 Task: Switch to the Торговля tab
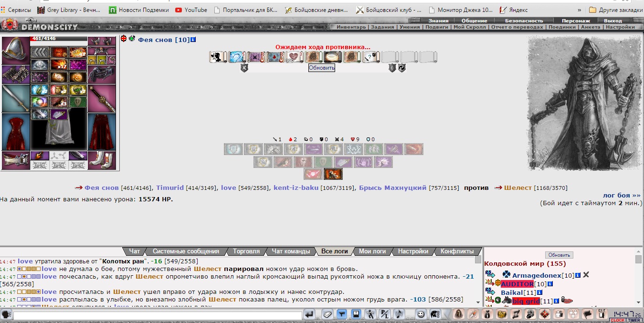(246, 251)
